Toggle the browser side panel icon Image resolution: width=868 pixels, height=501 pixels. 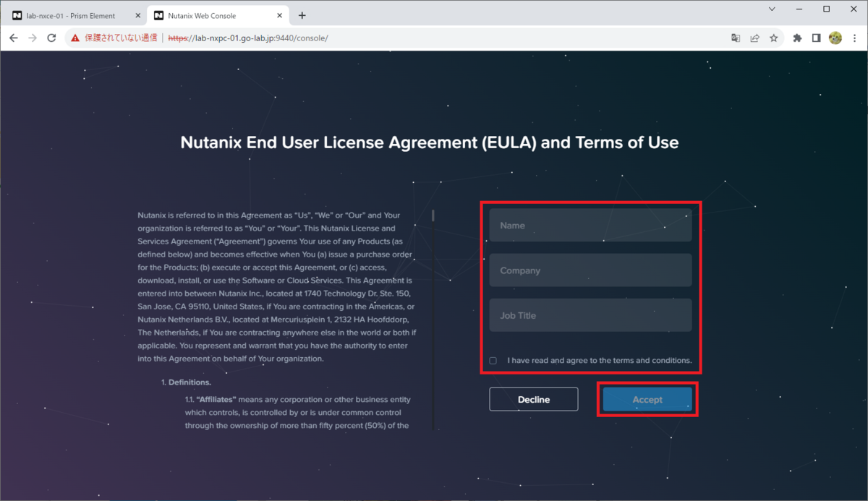816,38
